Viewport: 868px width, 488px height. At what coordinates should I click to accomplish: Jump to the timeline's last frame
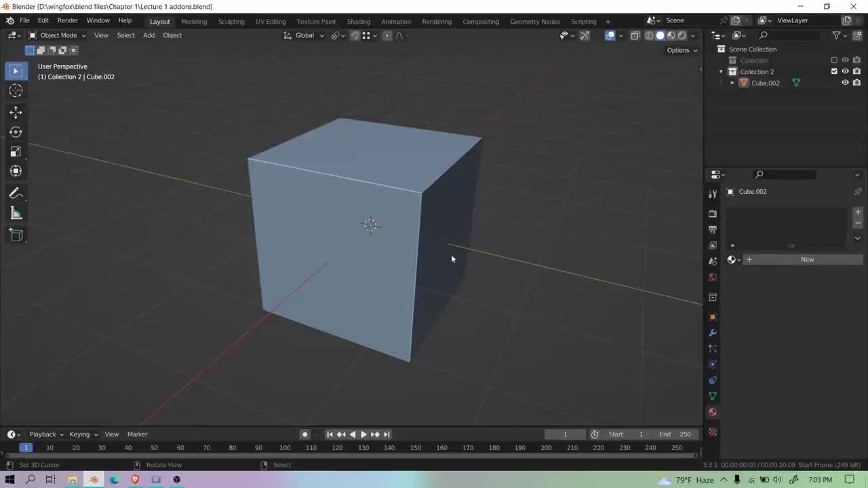pyautogui.click(x=387, y=434)
